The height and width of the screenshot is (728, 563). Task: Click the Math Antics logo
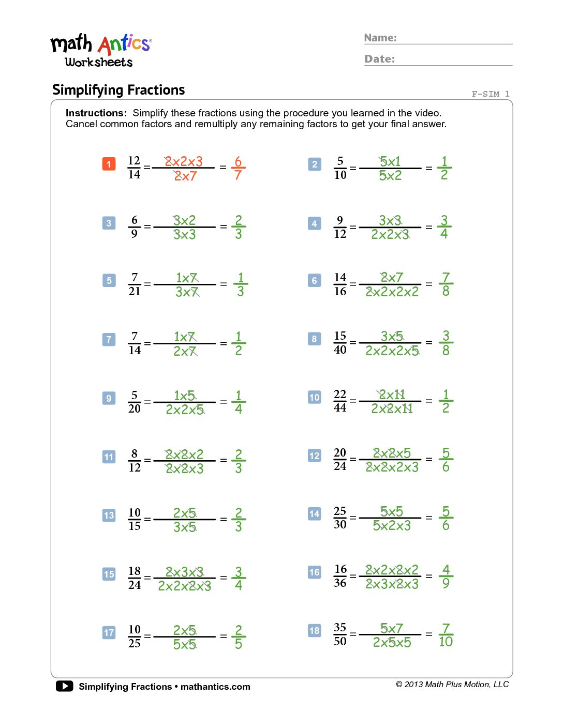pyautogui.click(x=100, y=51)
